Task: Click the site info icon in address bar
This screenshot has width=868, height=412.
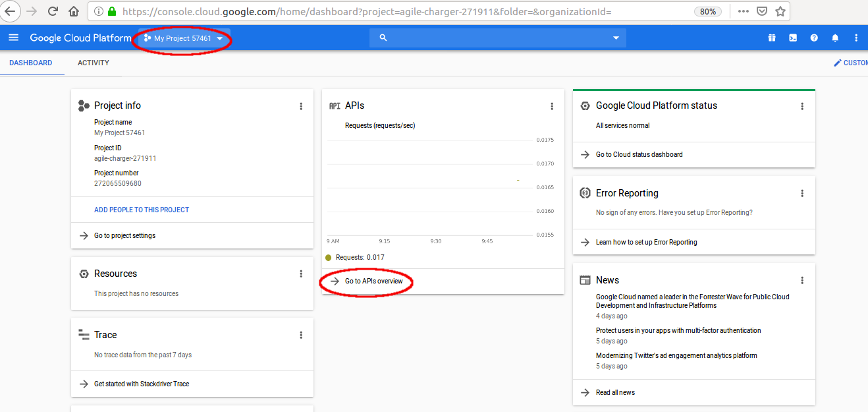Action: point(99,11)
